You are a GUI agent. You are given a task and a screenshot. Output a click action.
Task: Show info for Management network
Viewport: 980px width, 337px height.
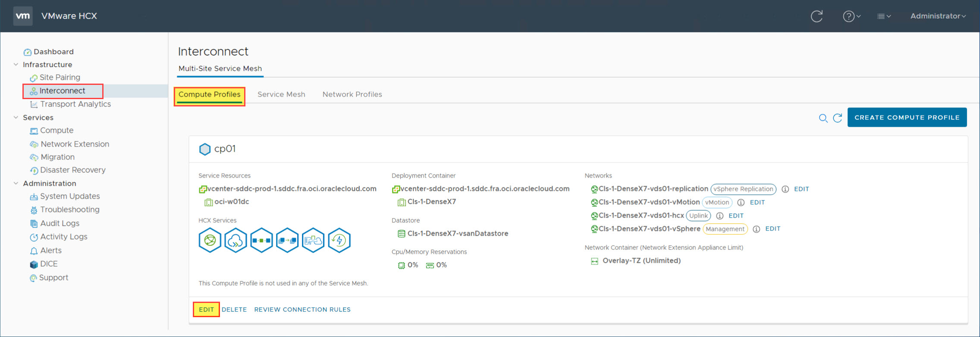tap(756, 229)
